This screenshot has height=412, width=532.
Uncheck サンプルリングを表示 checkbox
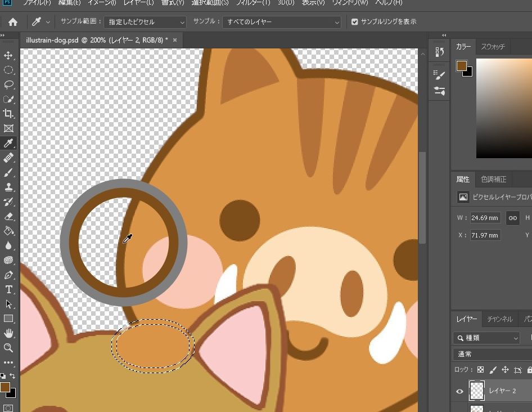354,22
